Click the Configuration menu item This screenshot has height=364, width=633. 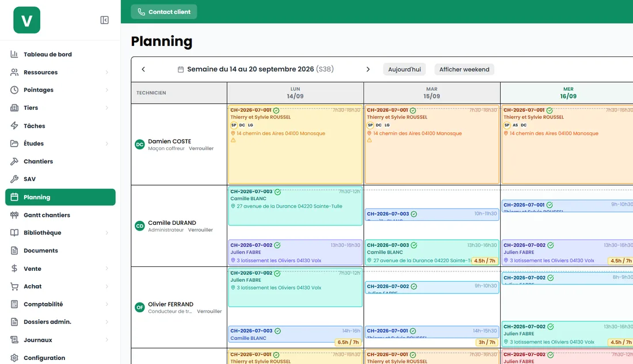coord(60,358)
